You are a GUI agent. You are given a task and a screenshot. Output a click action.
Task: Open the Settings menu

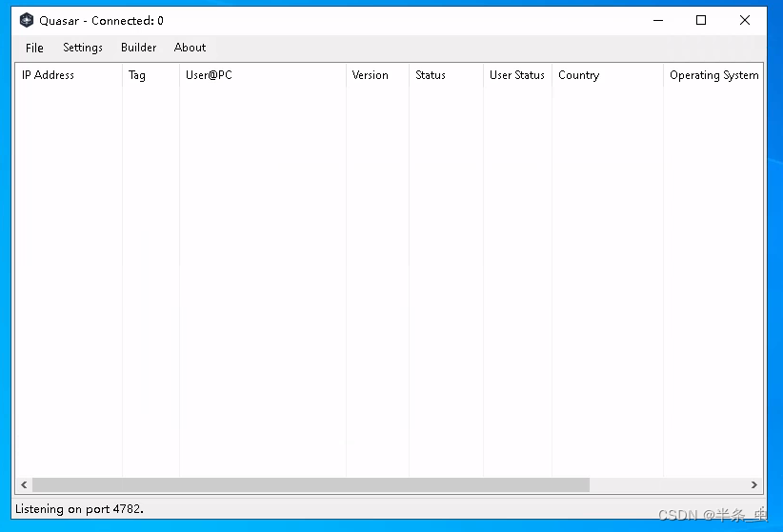click(82, 48)
